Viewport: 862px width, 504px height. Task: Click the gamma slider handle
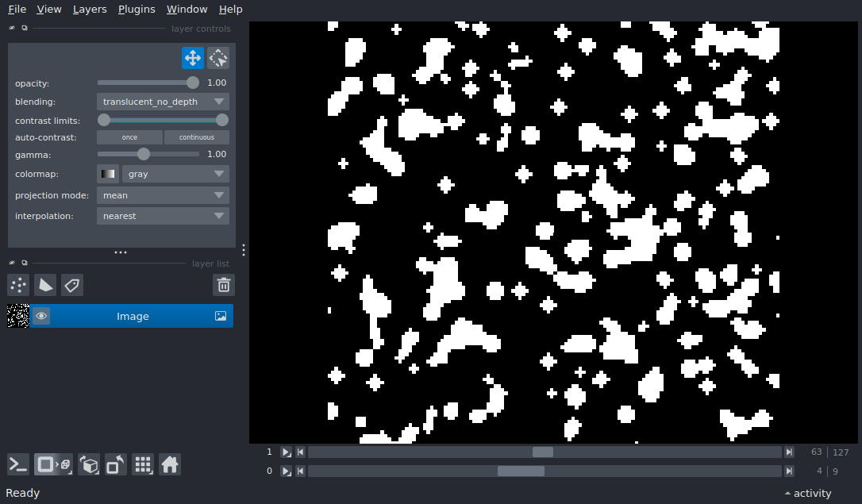(x=144, y=155)
